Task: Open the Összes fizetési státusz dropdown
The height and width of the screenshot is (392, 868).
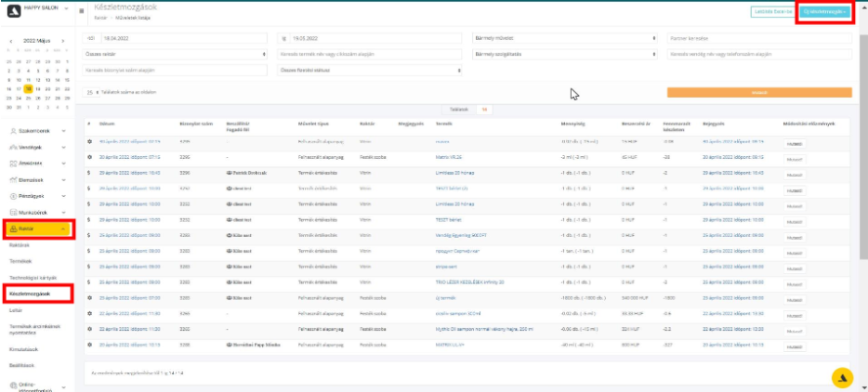Action: [370, 71]
